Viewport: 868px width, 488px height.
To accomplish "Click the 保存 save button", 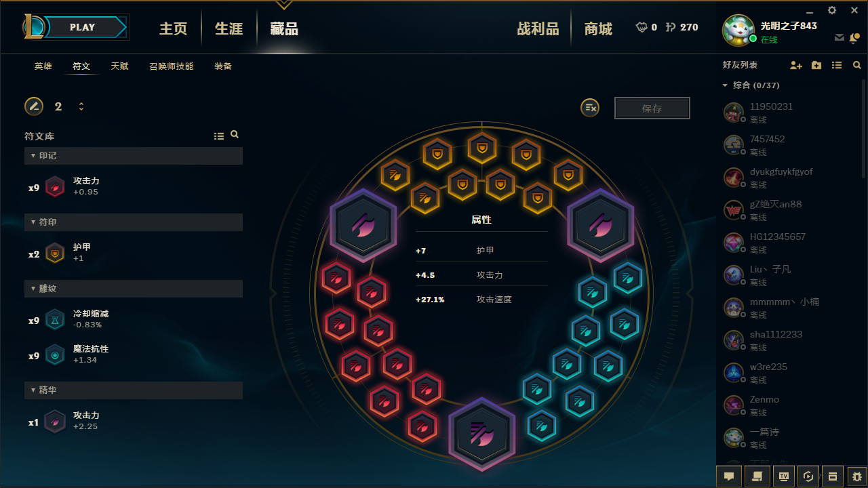I will coord(652,108).
